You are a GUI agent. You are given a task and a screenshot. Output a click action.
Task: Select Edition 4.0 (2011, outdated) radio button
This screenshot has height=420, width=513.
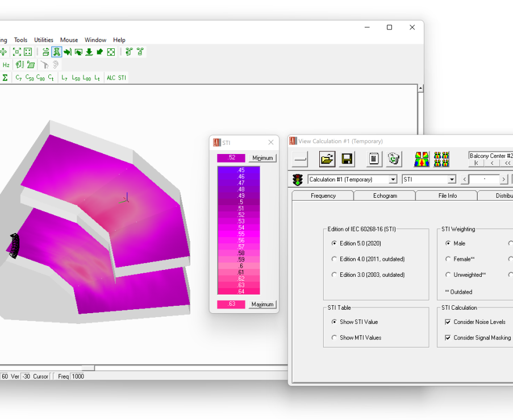click(334, 259)
